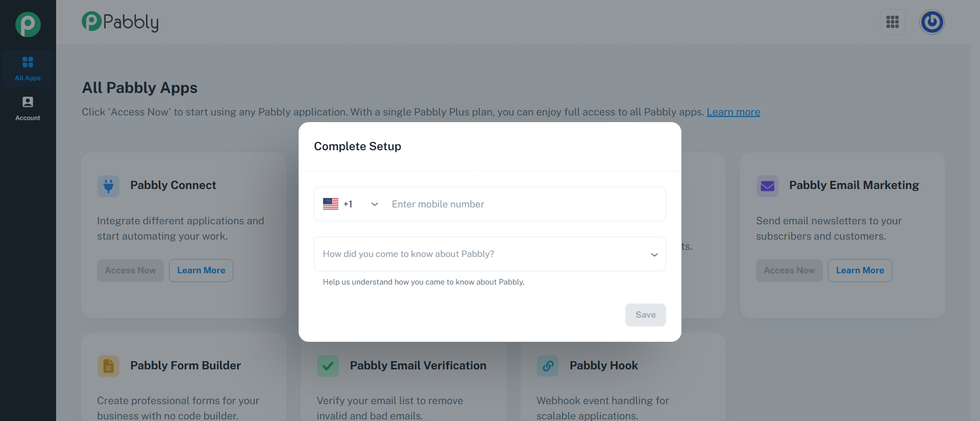Focus the Enter mobile number field

[524, 204]
